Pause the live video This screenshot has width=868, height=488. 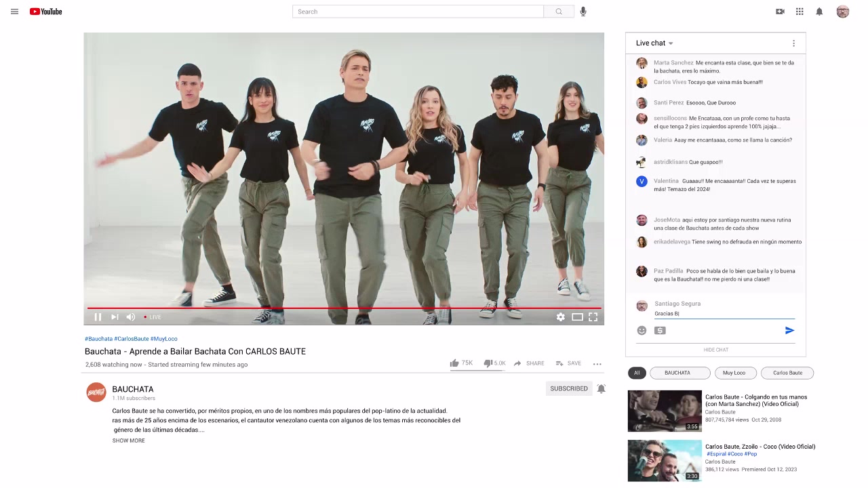point(98,317)
